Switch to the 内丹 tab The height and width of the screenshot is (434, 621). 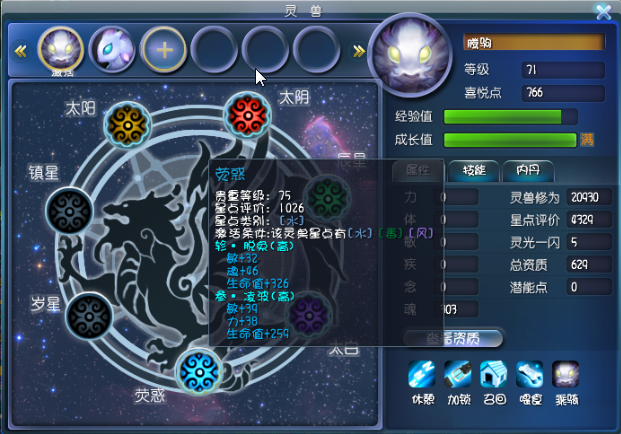pyautogui.click(x=528, y=171)
